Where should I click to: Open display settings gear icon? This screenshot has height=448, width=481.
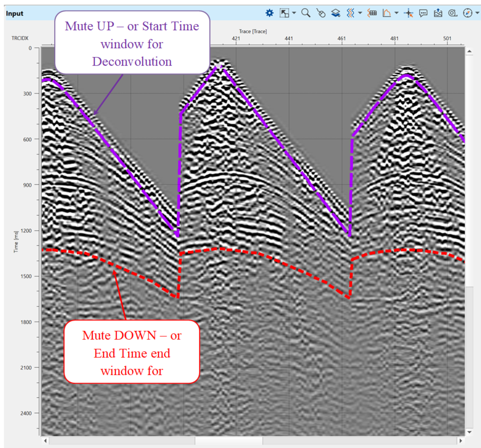[269, 13]
